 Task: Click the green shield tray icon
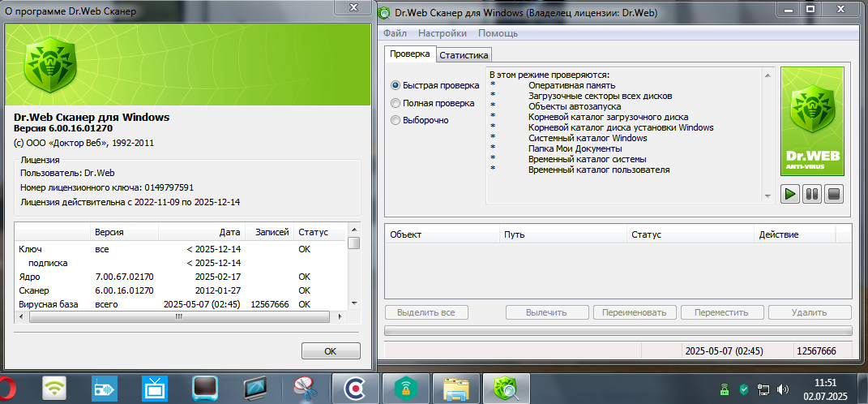(x=745, y=389)
